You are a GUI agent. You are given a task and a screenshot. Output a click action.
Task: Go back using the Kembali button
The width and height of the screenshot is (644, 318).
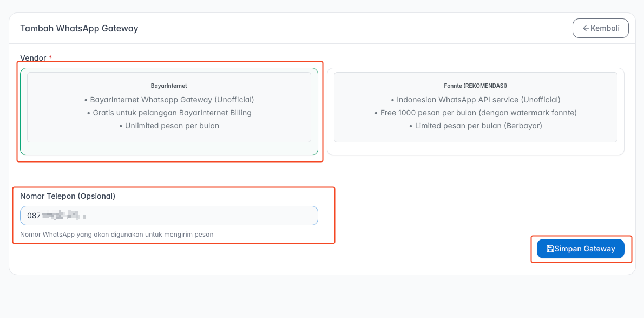600,28
